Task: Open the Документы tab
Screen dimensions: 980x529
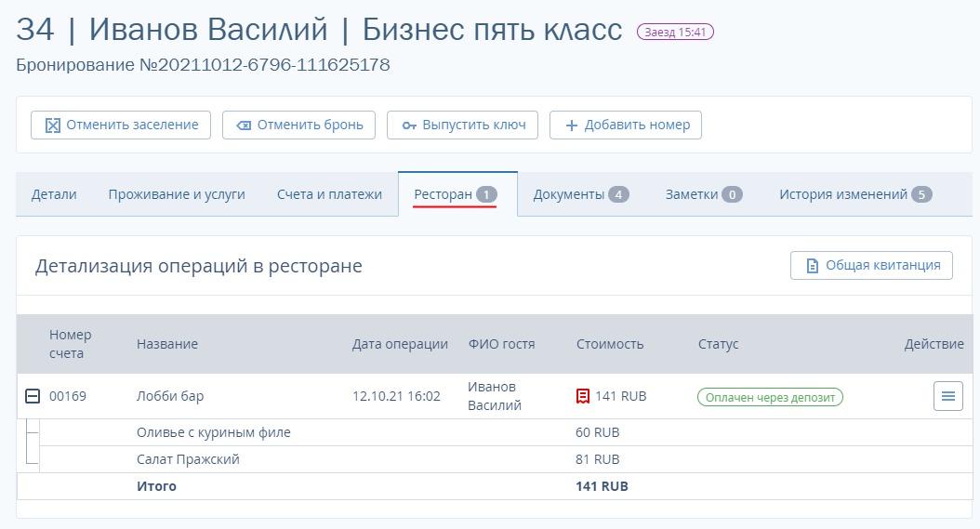Action: (x=580, y=194)
